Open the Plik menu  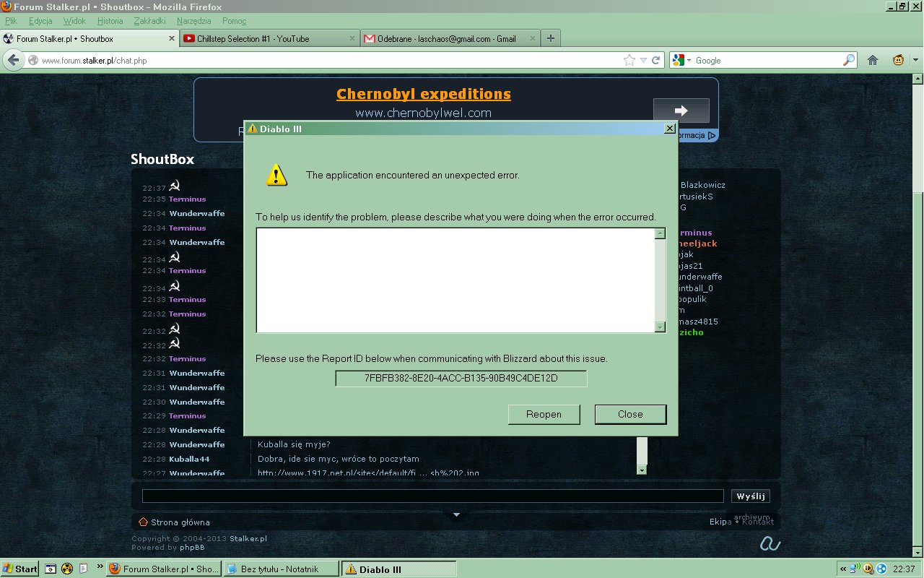[x=11, y=21]
